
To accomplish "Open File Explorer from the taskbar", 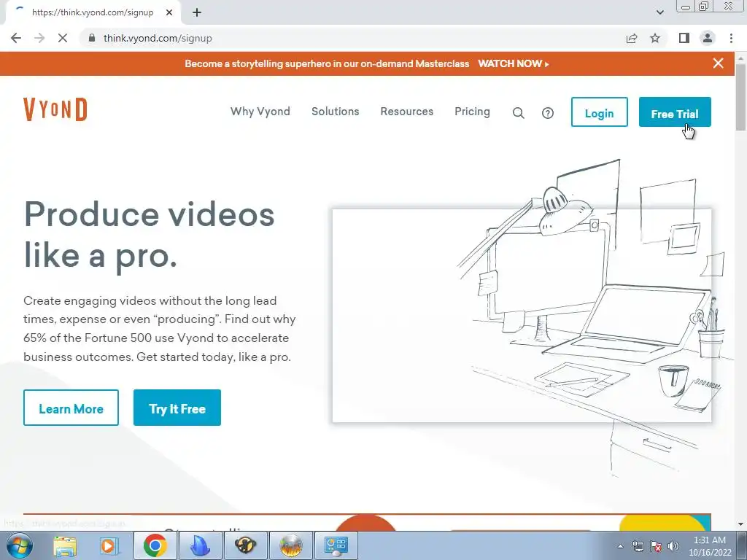I will pyautogui.click(x=65, y=545).
